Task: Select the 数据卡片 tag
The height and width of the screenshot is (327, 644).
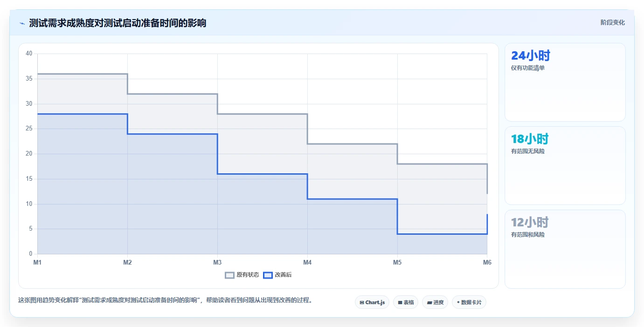Action: (x=469, y=302)
